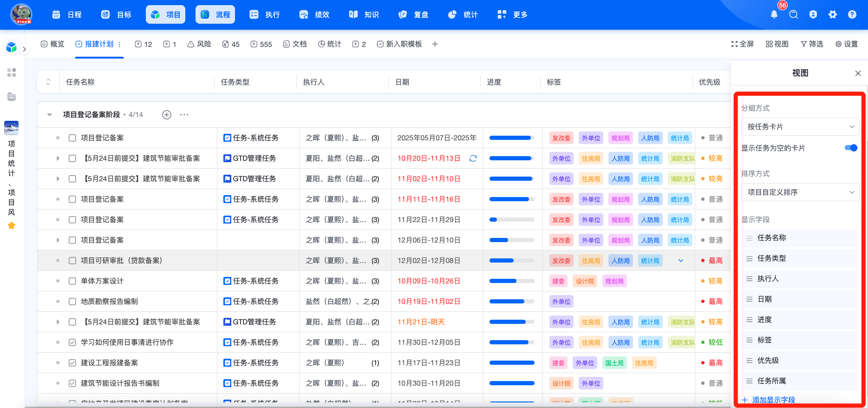The height and width of the screenshot is (408, 868).
Task: Click the star favorite sidebar icon
Action: tap(12, 225)
